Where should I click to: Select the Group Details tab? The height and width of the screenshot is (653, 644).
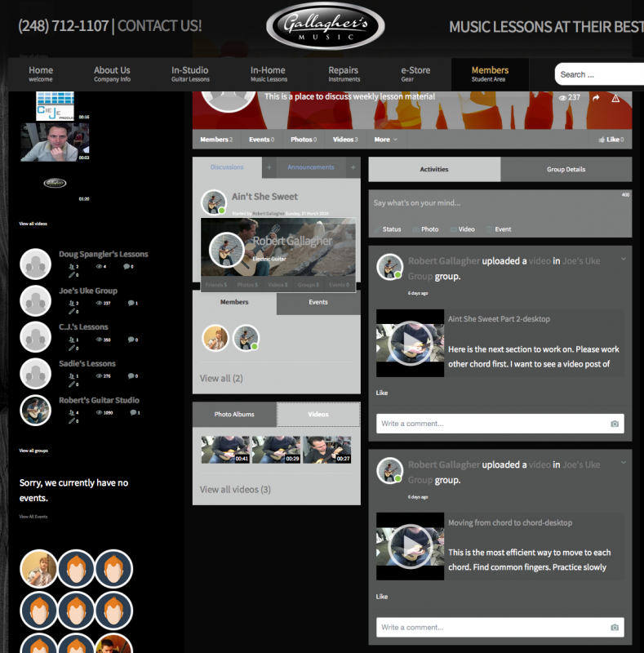click(566, 170)
